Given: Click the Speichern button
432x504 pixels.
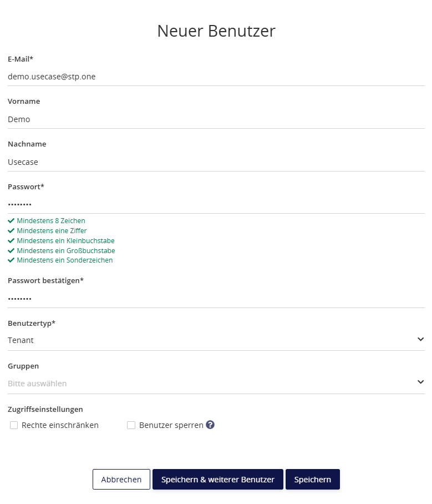Looking at the screenshot, I should coord(312,480).
